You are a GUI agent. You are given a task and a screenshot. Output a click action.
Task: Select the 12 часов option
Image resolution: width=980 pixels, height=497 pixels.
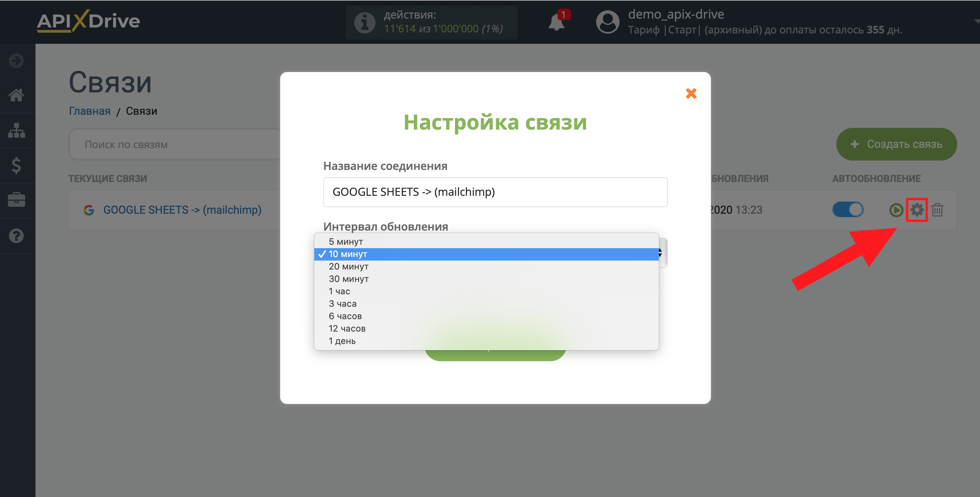point(486,328)
